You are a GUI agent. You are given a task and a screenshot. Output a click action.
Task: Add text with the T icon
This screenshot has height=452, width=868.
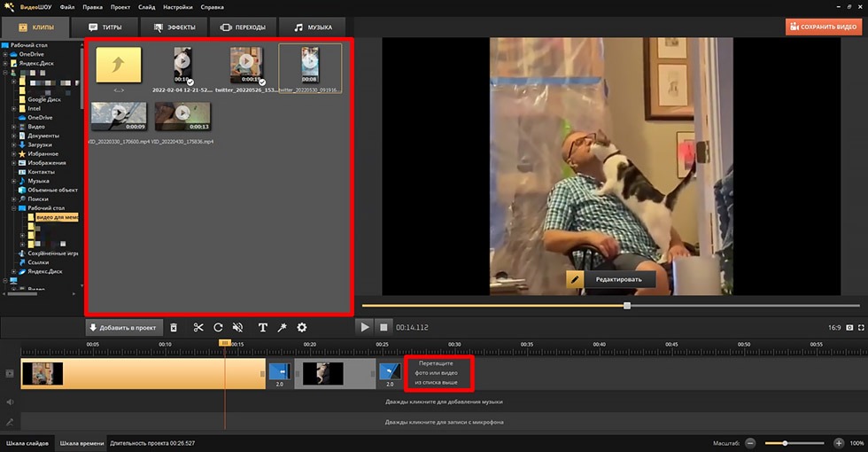click(x=263, y=327)
